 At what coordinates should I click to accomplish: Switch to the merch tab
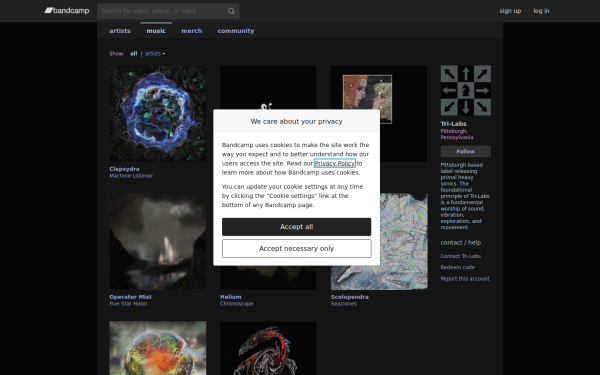pyautogui.click(x=191, y=31)
